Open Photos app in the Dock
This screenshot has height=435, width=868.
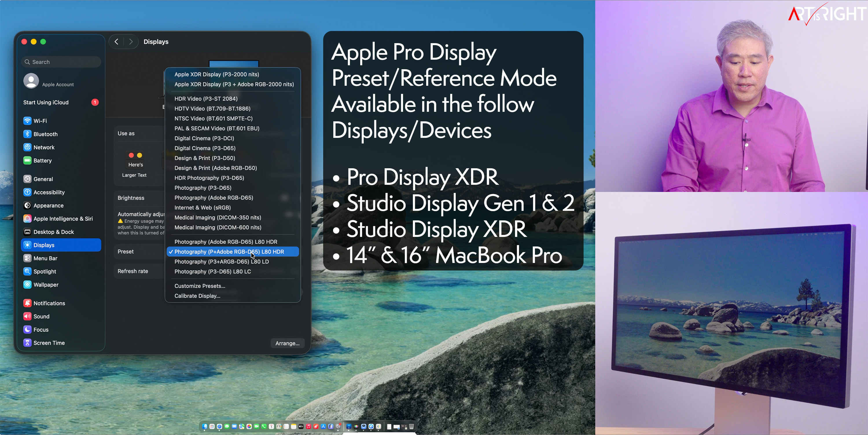[x=249, y=427]
